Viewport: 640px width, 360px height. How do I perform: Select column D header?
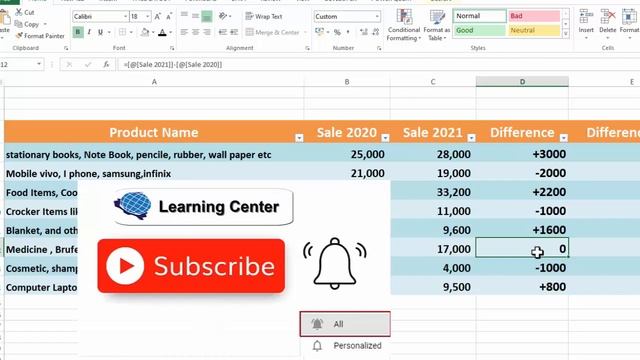point(522,82)
